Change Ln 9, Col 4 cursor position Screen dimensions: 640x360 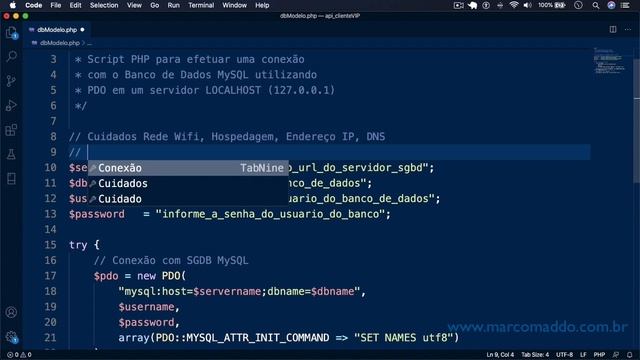500,355
